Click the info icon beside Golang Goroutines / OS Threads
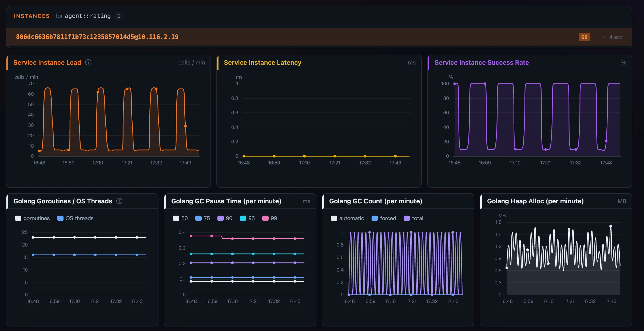The image size is (644, 331). pyautogui.click(x=119, y=201)
